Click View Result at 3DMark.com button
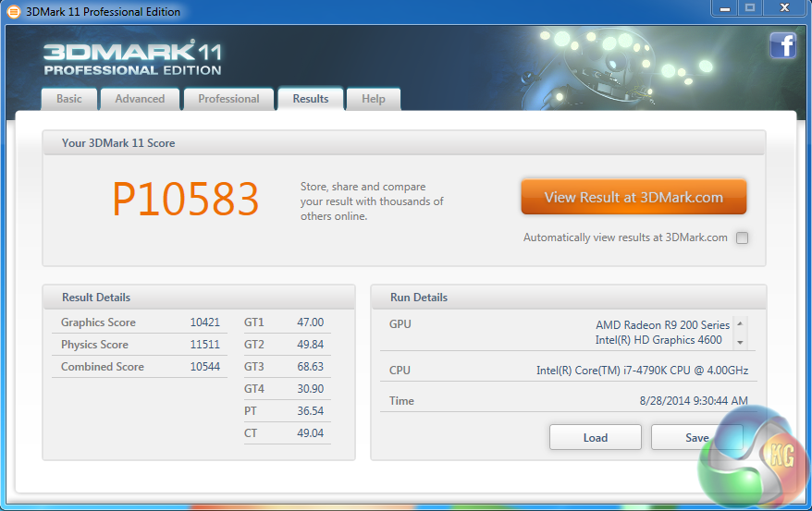The width and height of the screenshot is (812, 511). click(634, 197)
